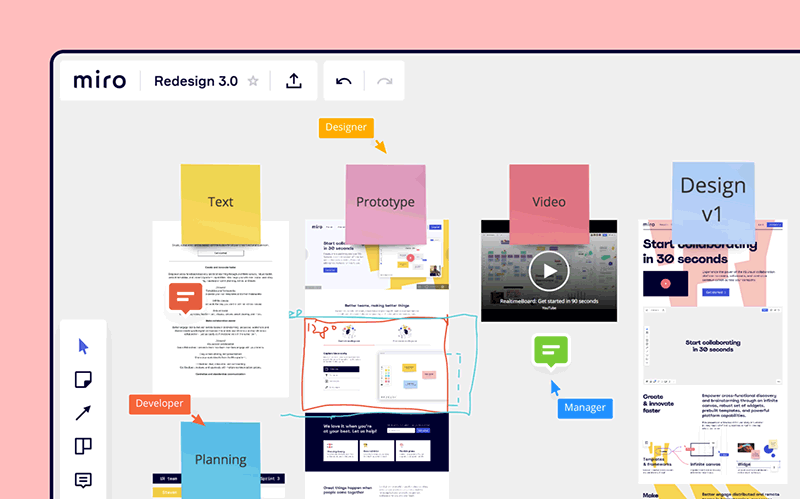The image size is (800, 499).
Task: Open the orange comment bubble on text document
Action: point(186,298)
